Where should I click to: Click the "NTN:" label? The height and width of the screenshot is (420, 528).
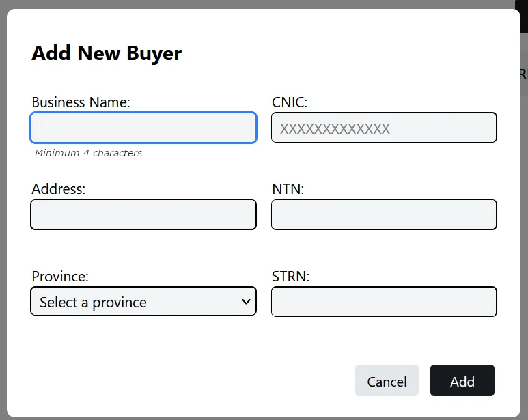click(288, 189)
